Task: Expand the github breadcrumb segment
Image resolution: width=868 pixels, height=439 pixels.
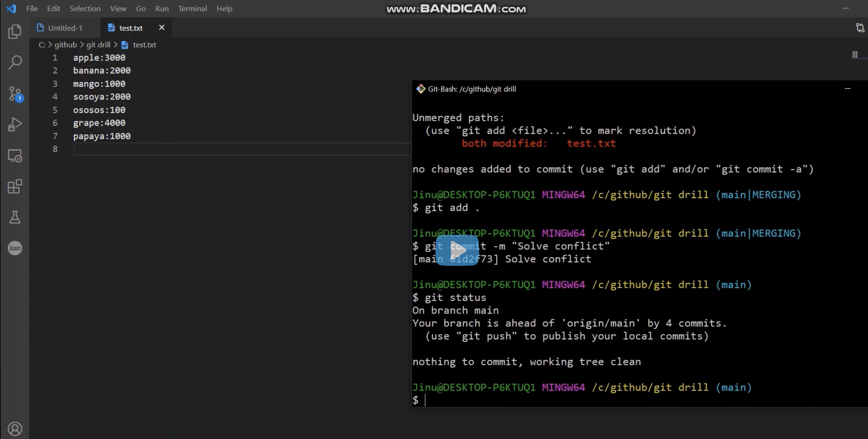Action: click(x=66, y=45)
